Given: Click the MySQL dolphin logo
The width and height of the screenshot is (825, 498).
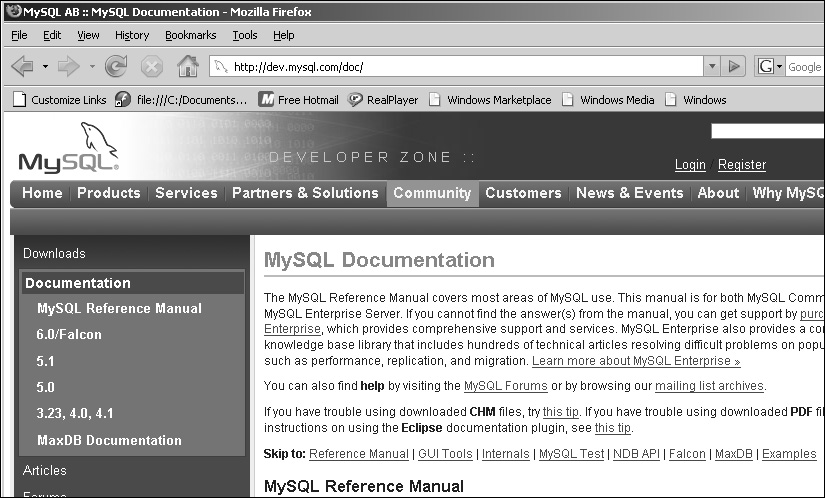Looking at the screenshot, I should tap(68, 148).
